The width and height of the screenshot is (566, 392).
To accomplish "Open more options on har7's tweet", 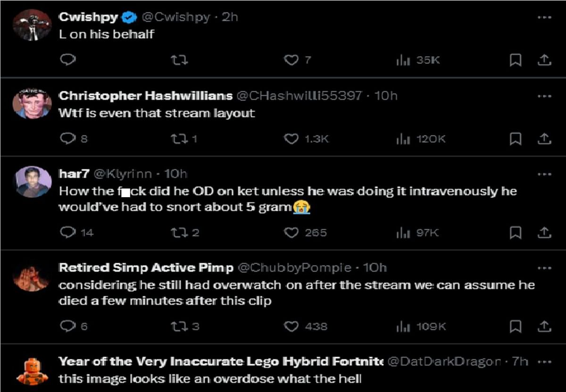I will [x=544, y=174].
